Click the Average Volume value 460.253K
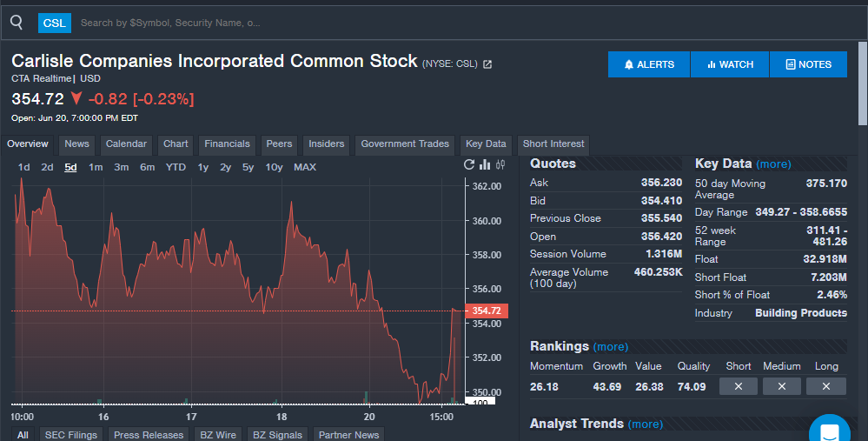 pyautogui.click(x=659, y=272)
